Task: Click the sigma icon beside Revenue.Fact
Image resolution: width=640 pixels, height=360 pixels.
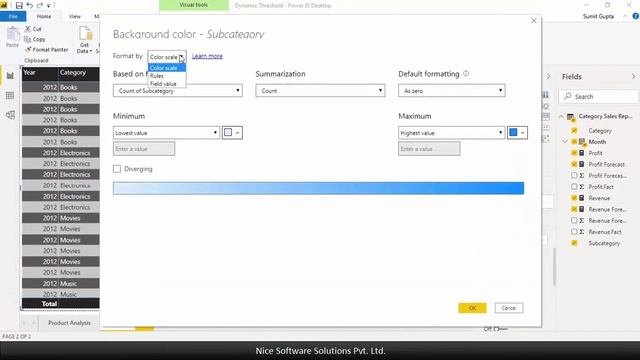Action: point(582,231)
